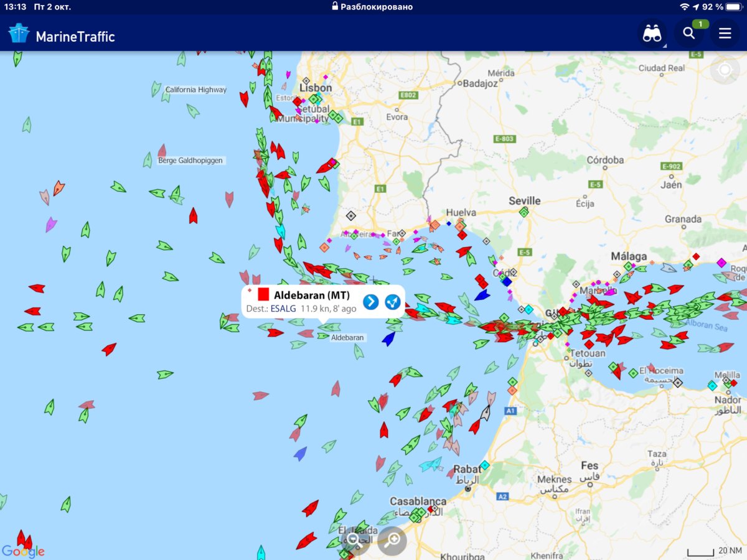747x560 pixels.
Task: Show Aldebaran's track with the route icon
Action: (392, 302)
